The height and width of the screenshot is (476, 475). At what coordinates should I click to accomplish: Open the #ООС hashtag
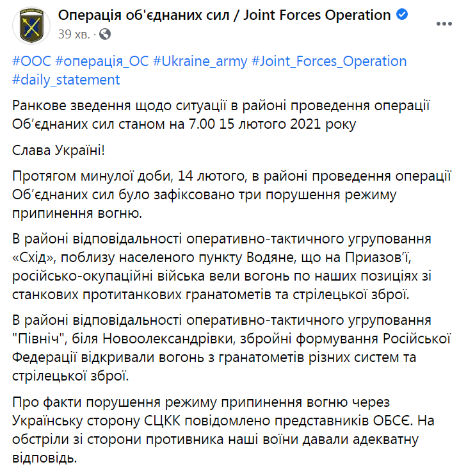point(31,62)
